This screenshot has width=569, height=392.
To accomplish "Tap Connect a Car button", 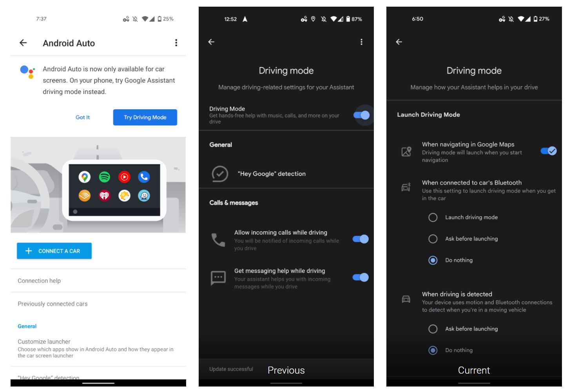I will 54,251.
